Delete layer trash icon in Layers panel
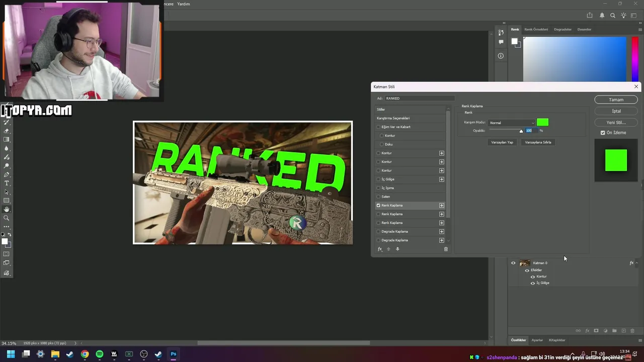644x362 pixels. [632, 331]
